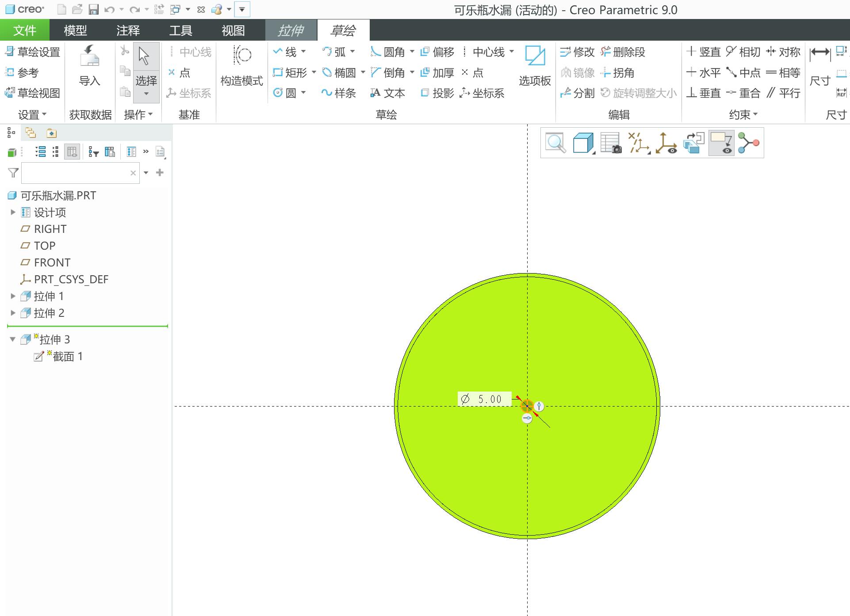Select the Rectangle (矩形) tool
Viewport: 850px width, 616px height.
pyautogui.click(x=290, y=72)
